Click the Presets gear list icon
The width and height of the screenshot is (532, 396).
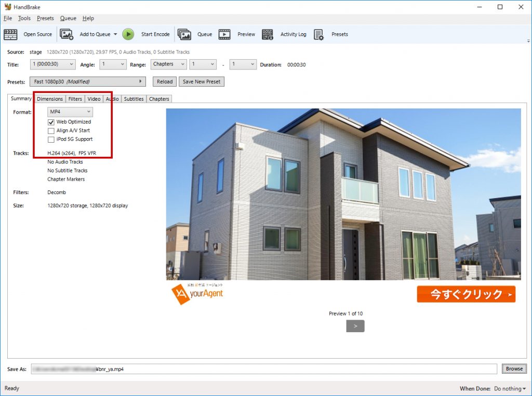(x=319, y=34)
